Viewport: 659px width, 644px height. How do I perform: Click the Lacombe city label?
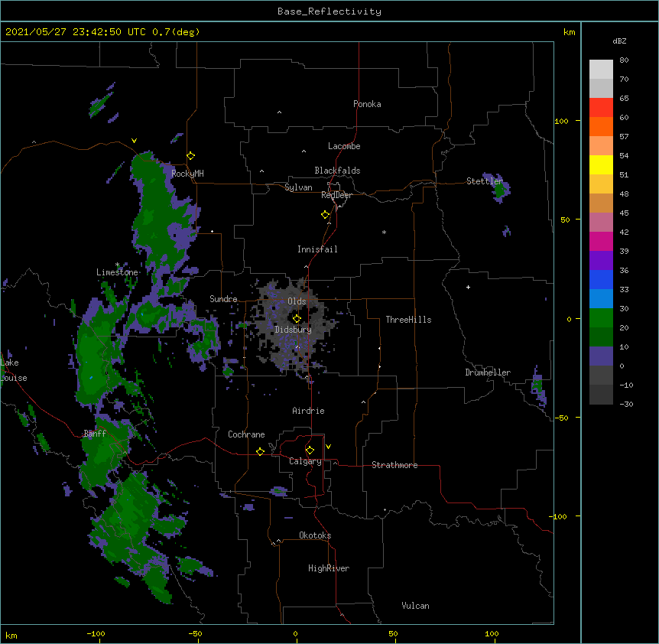344,146
